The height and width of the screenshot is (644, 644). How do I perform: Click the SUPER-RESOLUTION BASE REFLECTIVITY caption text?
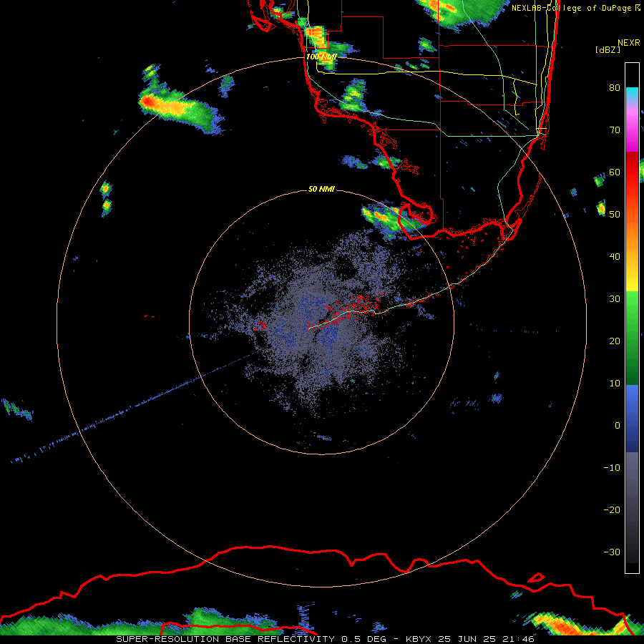coord(225,639)
